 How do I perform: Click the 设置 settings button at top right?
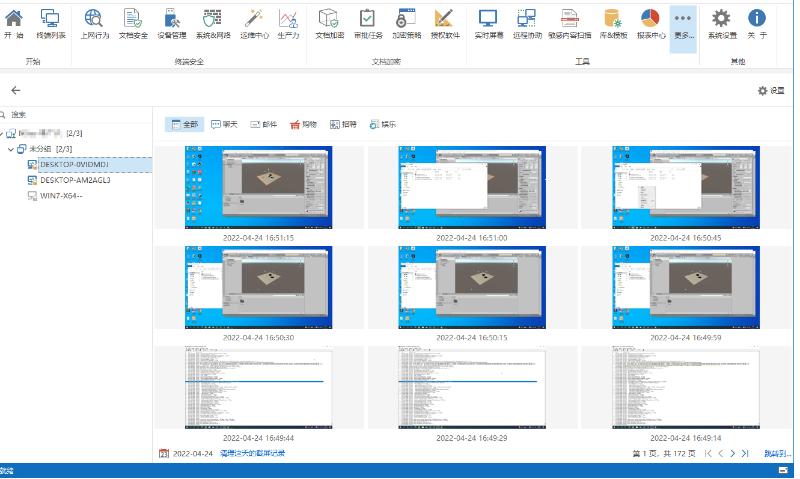(x=770, y=90)
